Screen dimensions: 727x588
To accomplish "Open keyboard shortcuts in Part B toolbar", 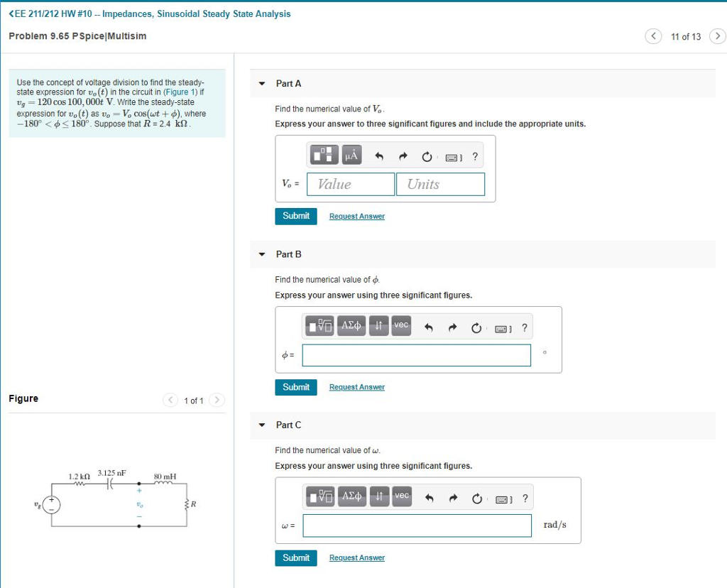I will [503, 329].
